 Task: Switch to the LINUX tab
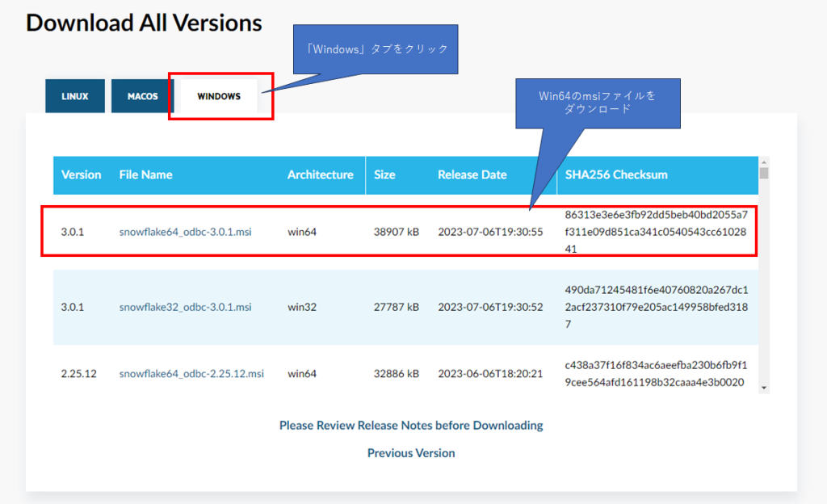(74, 95)
